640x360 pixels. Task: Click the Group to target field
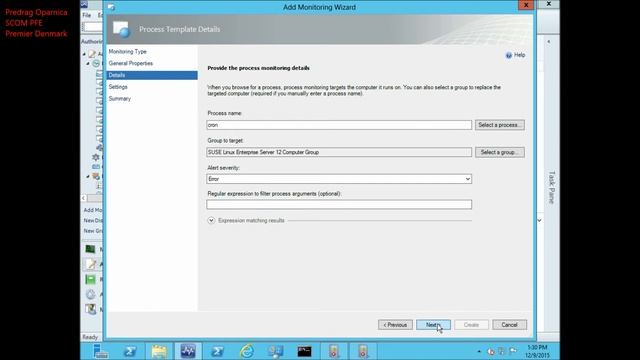339,152
